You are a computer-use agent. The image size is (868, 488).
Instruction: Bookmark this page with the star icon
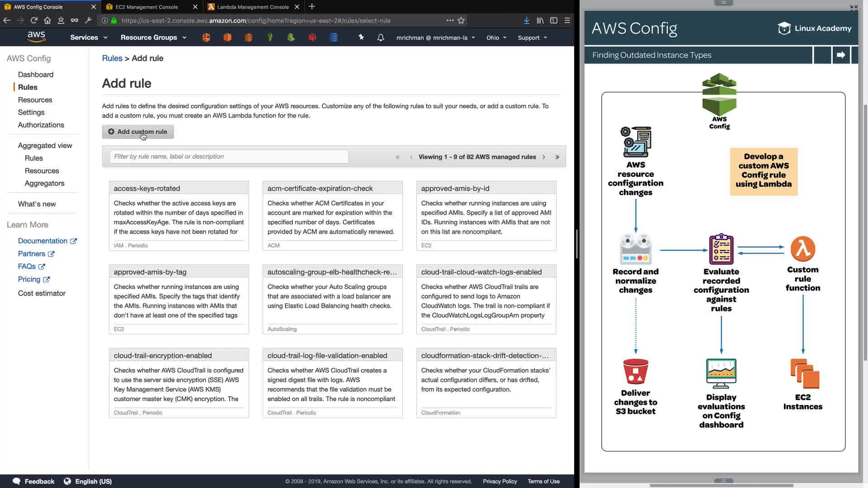pos(461,20)
